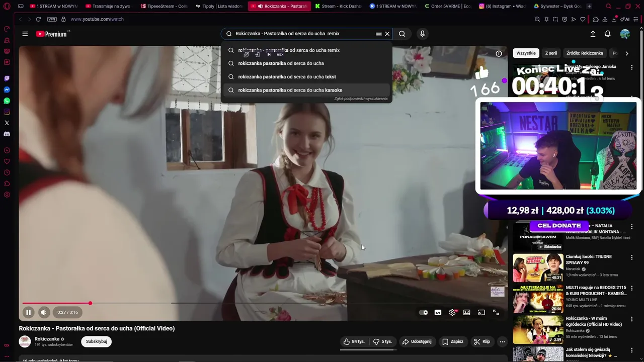Open the 'Rokiczanka - W moim ogródecku' thumbnail

(538, 329)
